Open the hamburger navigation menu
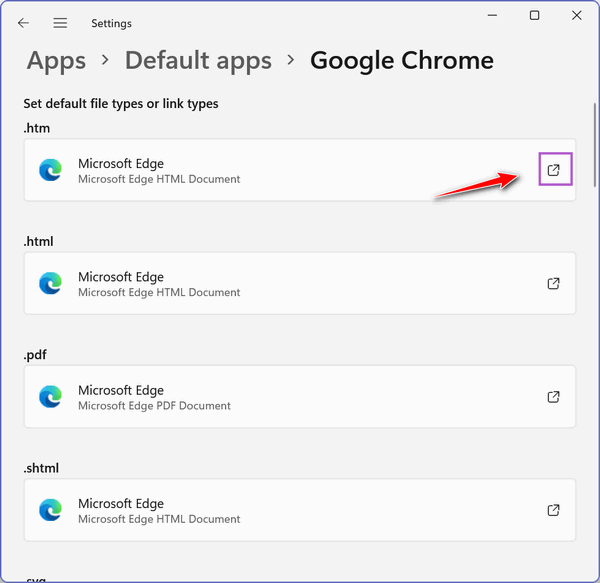The height and width of the screenshot is (583, 600). [60, 23]
